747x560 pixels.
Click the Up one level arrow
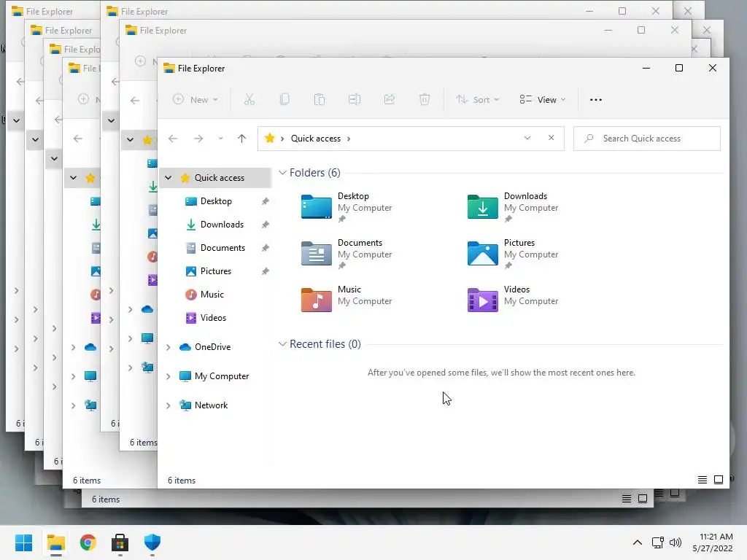click(242, 139)
